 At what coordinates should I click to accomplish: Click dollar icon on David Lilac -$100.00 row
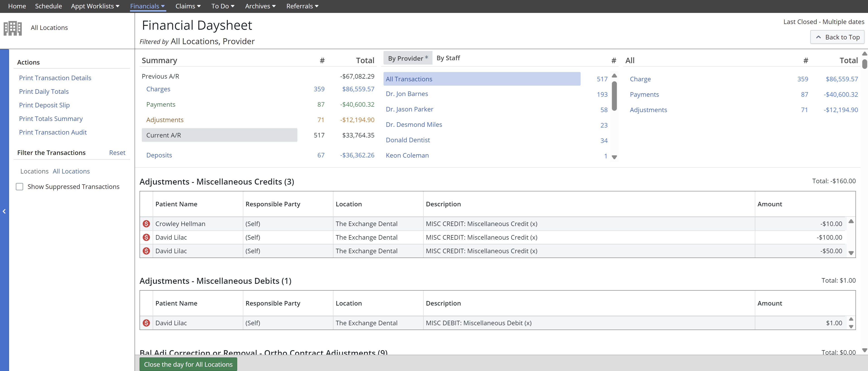tap(146, 237)
